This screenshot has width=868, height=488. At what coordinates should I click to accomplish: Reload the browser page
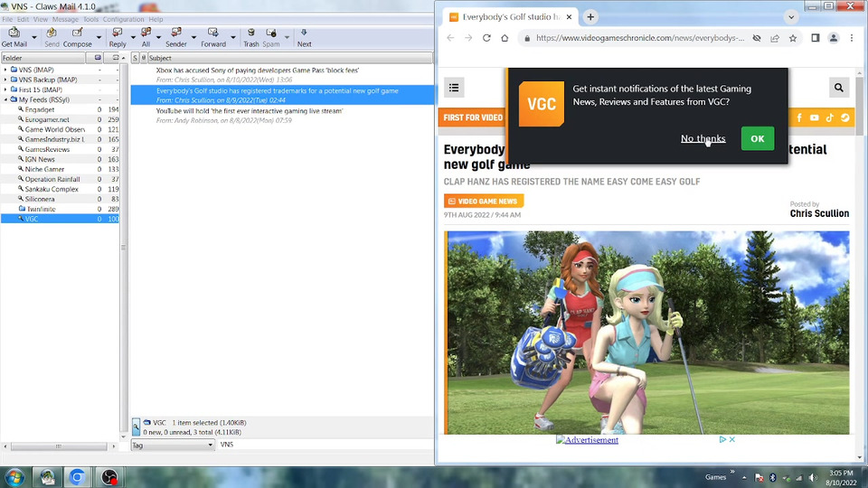(x=486, y=38)
